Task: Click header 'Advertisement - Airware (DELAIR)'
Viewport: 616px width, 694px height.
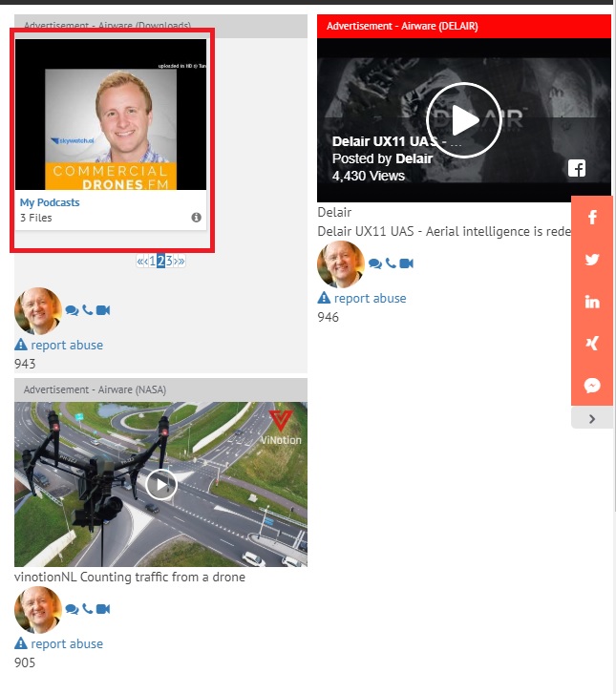Action: (402, 26)
